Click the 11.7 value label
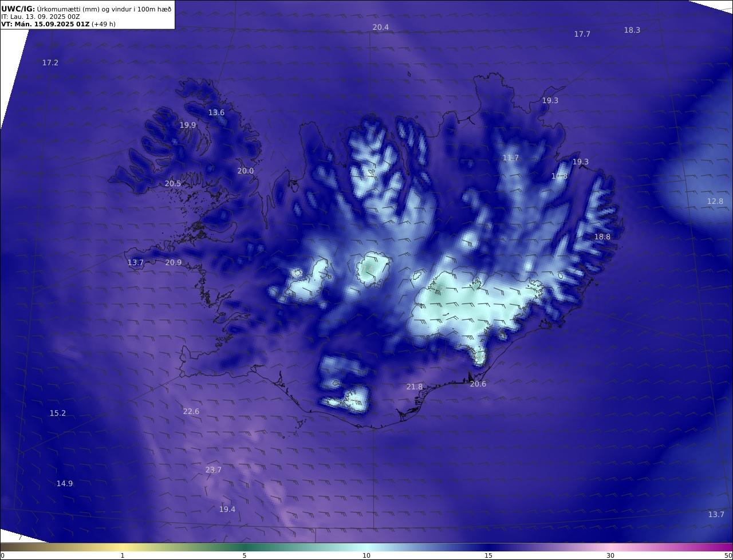The width and height of the screenshot is (733, 560). (510, 158)
